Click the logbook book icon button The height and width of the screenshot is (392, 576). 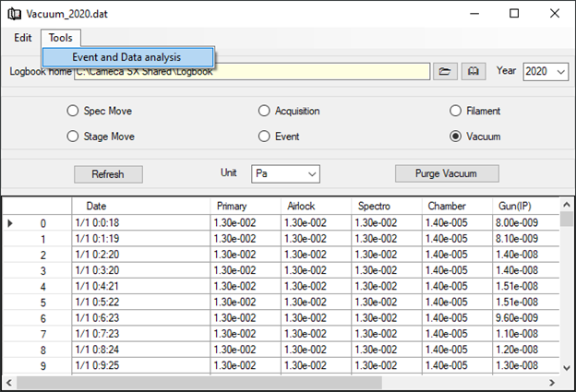coord(473,71)
